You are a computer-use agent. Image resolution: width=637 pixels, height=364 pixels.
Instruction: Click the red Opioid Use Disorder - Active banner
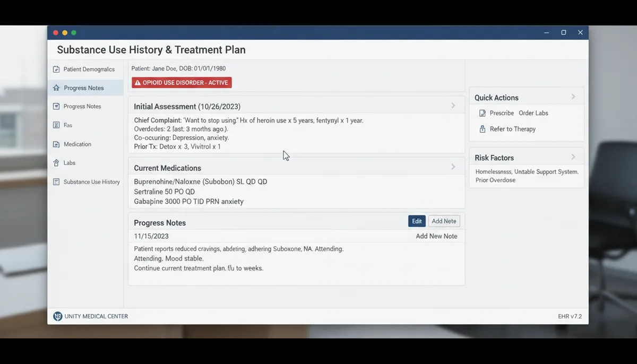click(182, 83)
